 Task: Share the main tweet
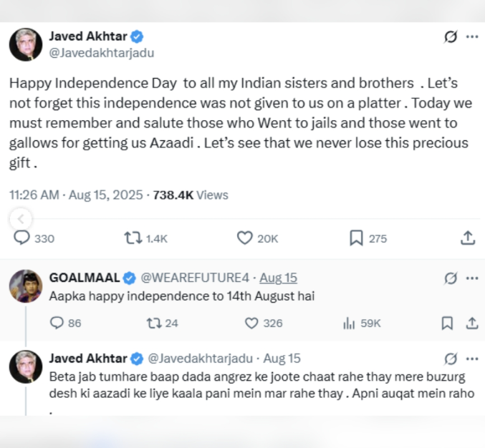[467, 238]
